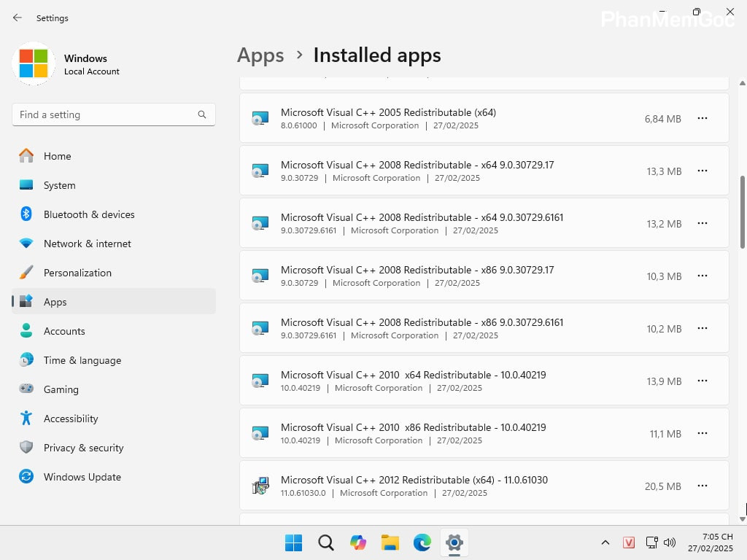Expand hidden icons in the system tray
Viewport: 747px width, 560px height.
(605, 542)
